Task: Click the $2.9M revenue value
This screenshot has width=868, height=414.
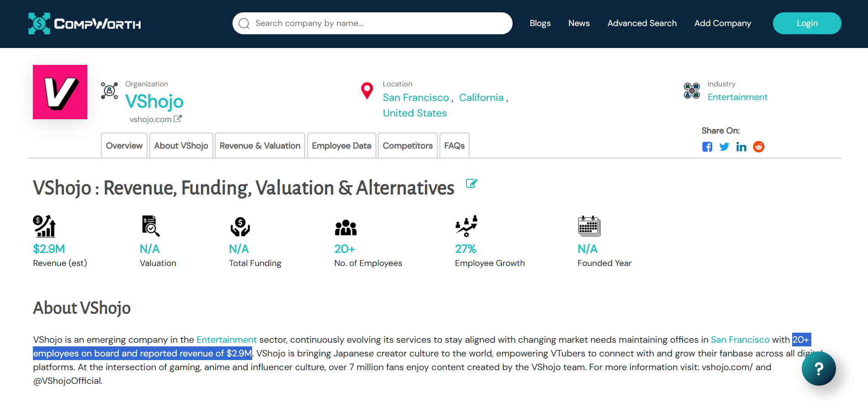Action: 49,249
